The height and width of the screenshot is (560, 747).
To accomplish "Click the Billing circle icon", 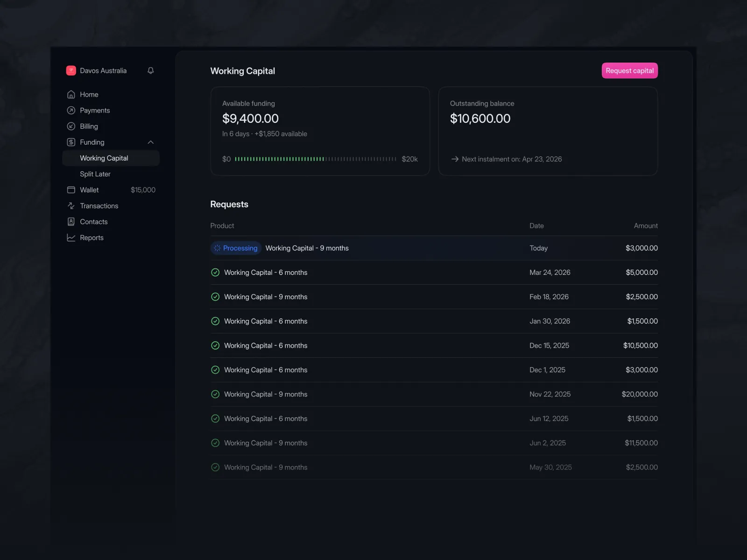I will pyautogui.click(x=71, y=126).
